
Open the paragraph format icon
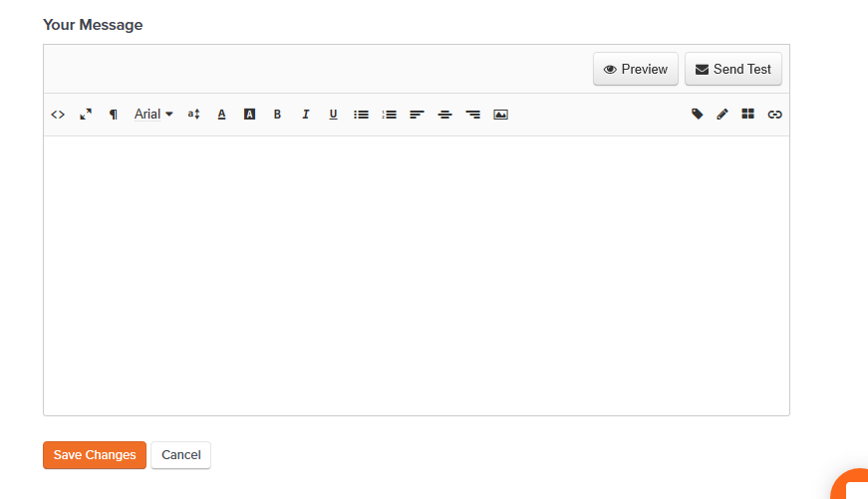[113, 115]
